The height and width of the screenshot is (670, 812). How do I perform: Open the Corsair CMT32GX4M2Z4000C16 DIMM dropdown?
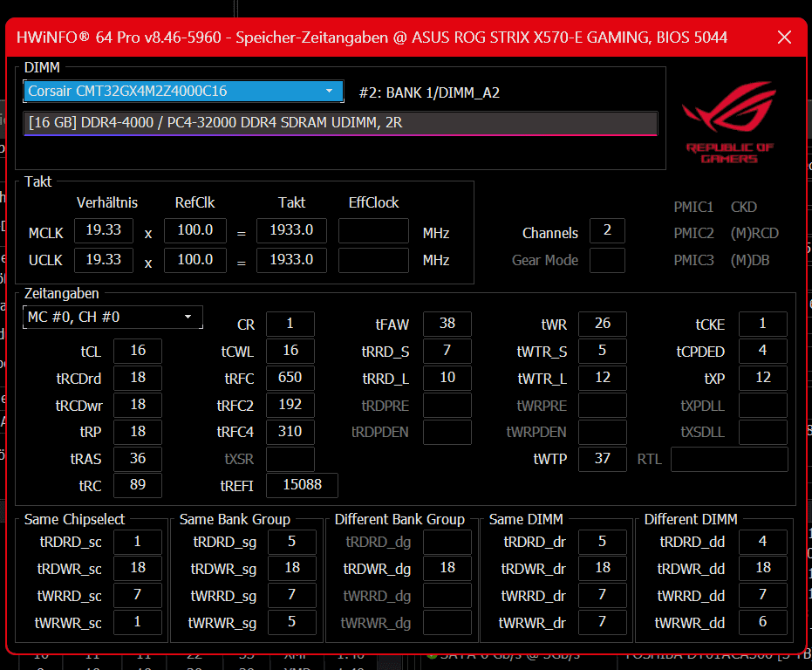click(x=184, y=92)
